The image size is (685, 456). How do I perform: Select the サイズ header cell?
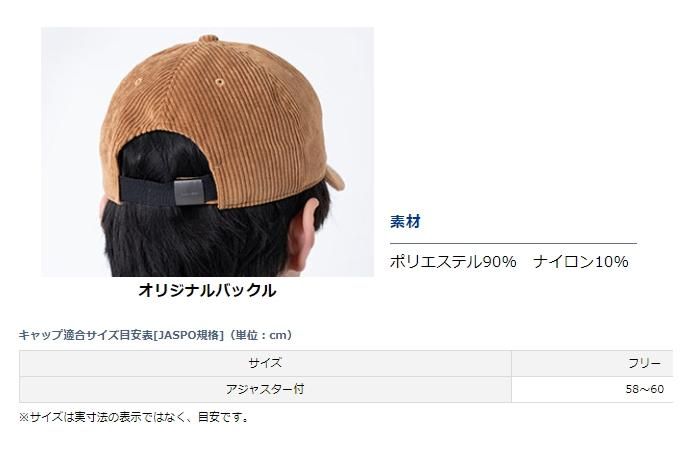(265, 363)
